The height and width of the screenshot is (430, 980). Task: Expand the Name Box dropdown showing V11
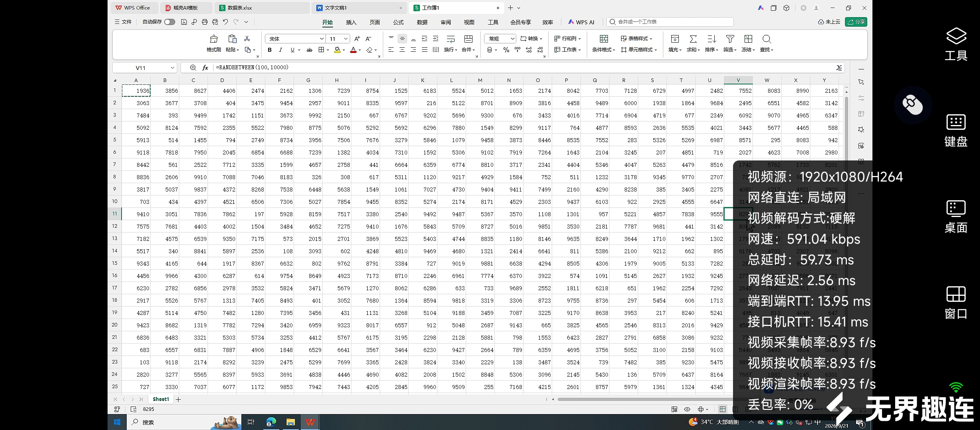pos(172,68)
